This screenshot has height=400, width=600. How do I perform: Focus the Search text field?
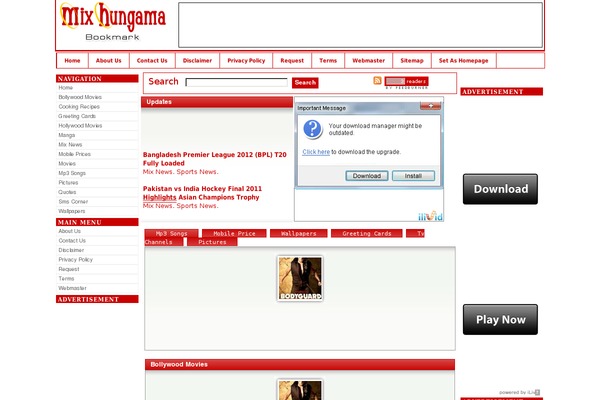[236, 82]
